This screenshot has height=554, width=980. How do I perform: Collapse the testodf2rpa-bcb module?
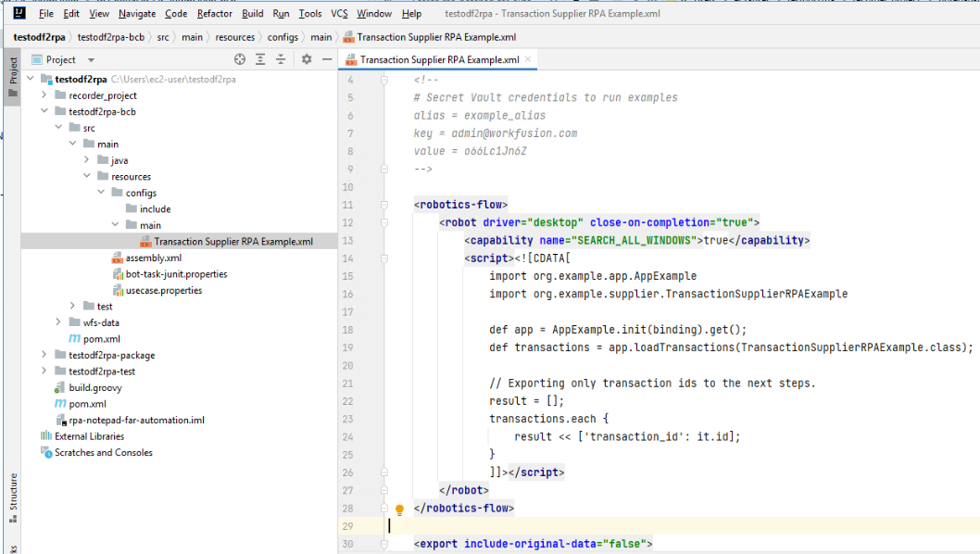pyautogui.click(x=44, y=110)
